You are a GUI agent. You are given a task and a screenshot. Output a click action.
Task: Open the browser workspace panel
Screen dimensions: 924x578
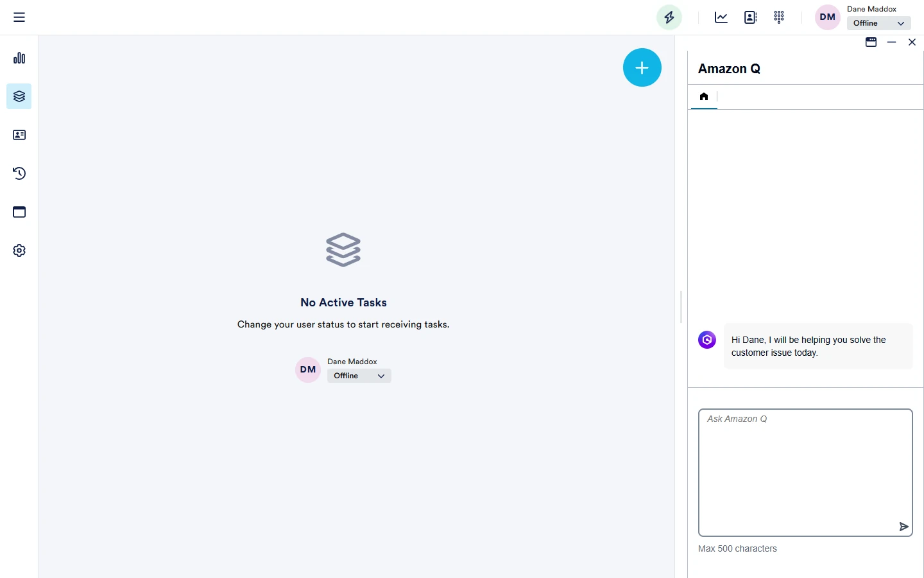coord(19,212)
